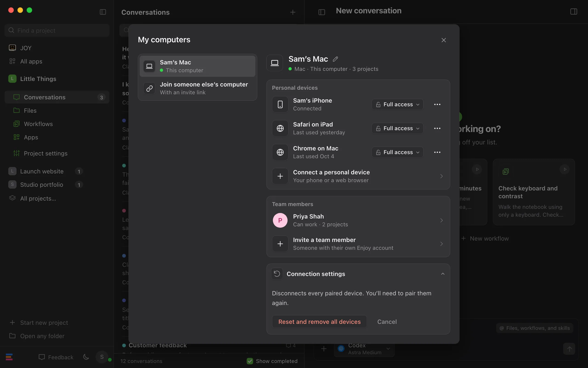This screenshot has height=368, width=588.
Task: Click Cancel in Connection settings
Action: (x=387, y=322)
